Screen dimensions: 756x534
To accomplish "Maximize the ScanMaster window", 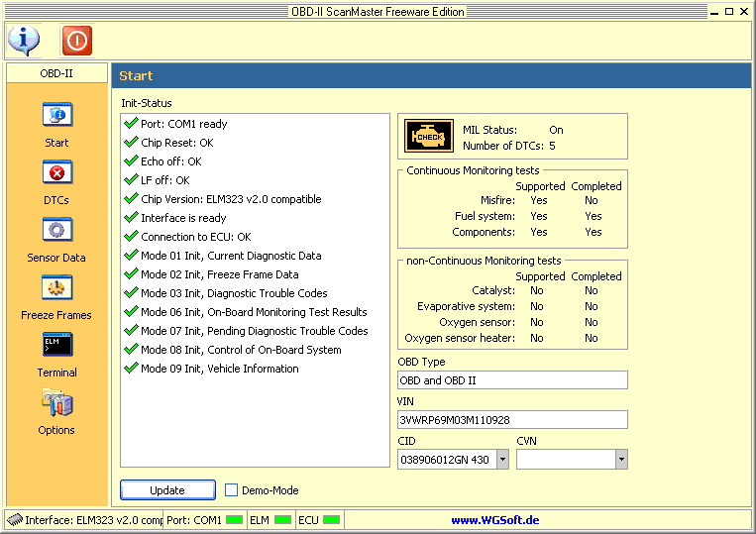I will click(729, 12).
